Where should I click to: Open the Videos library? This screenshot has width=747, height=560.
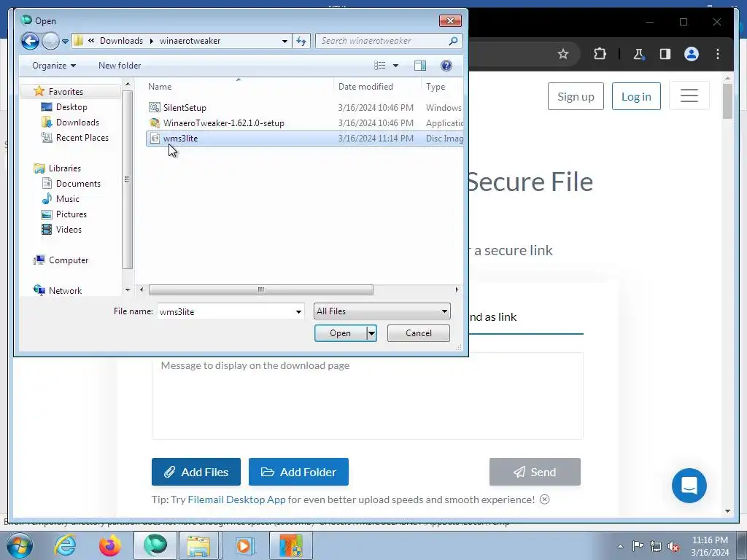click(x=69, y=230)
